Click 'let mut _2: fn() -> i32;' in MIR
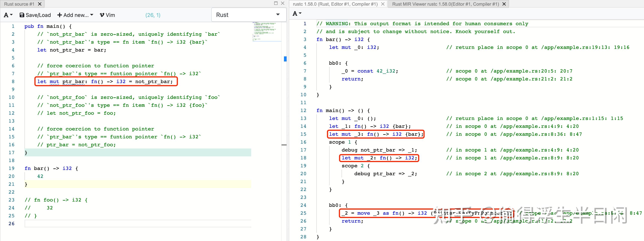 (379, 158)
